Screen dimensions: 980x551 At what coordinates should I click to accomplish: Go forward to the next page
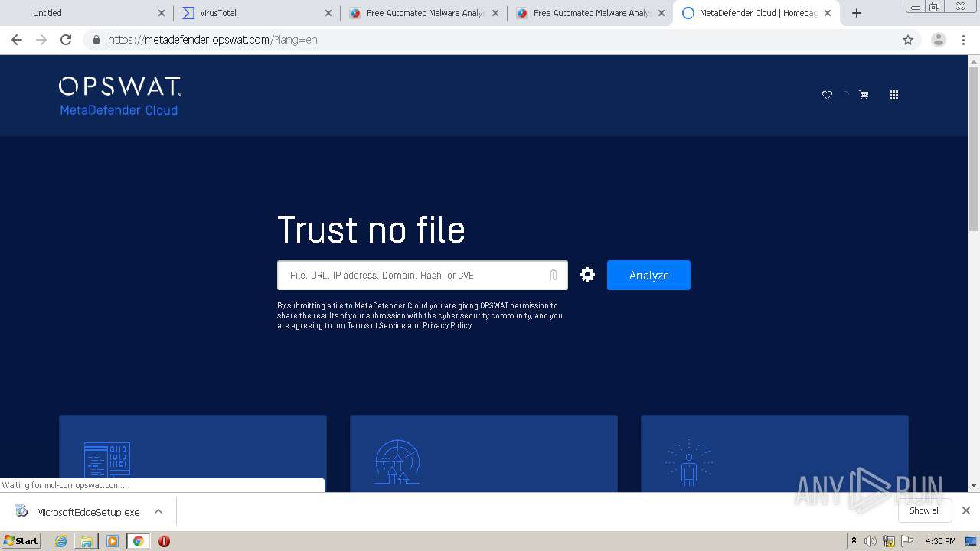(41, 40)
